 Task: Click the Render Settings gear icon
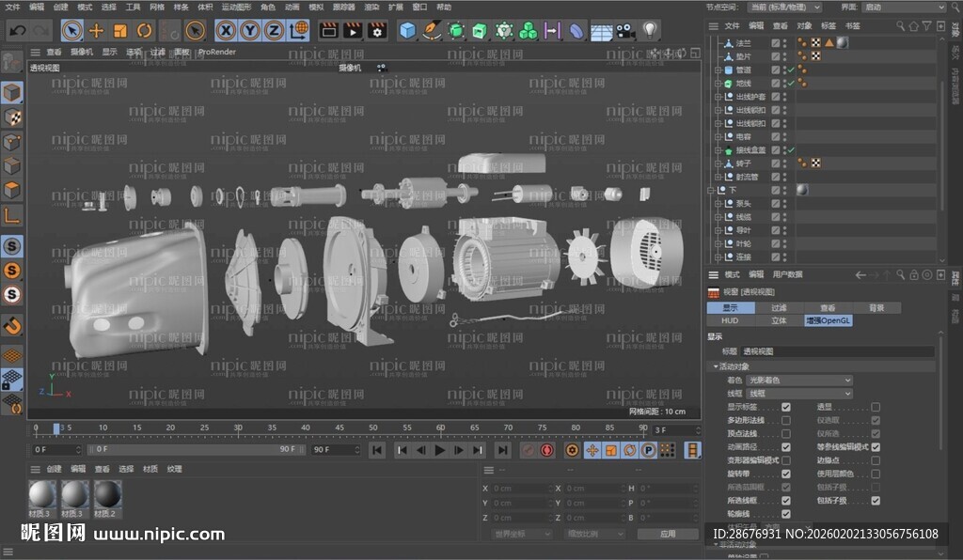coord(377,31)
